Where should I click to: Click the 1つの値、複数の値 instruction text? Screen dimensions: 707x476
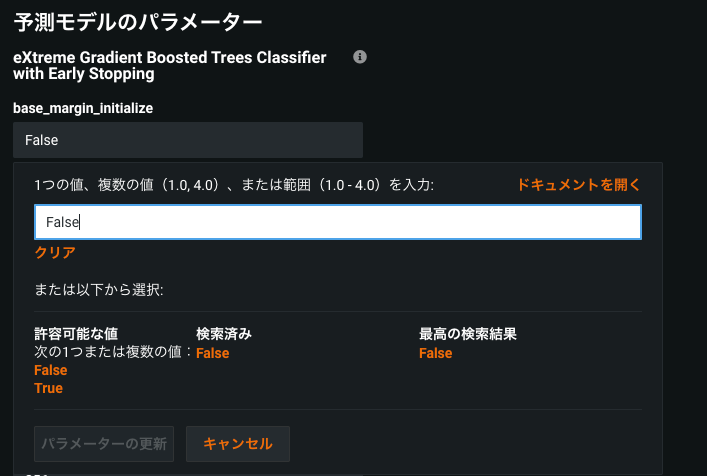click(x=234, y=185)
